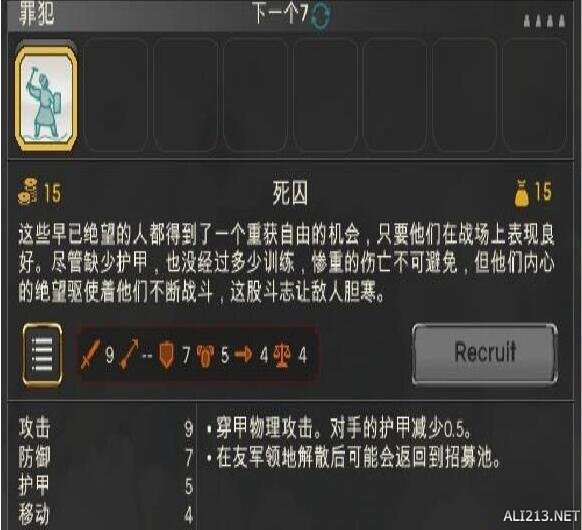Click the Recruit button

point(485,353)
